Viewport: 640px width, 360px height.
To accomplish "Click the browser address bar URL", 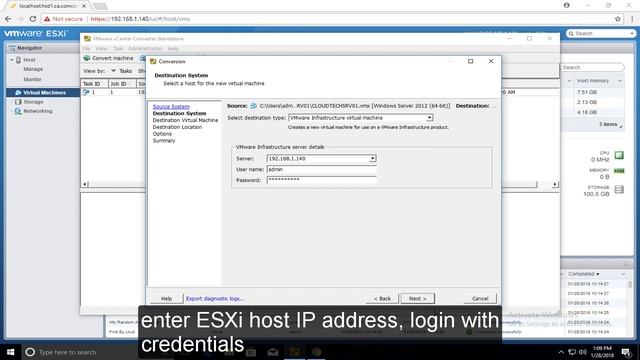I will (140, 19).
